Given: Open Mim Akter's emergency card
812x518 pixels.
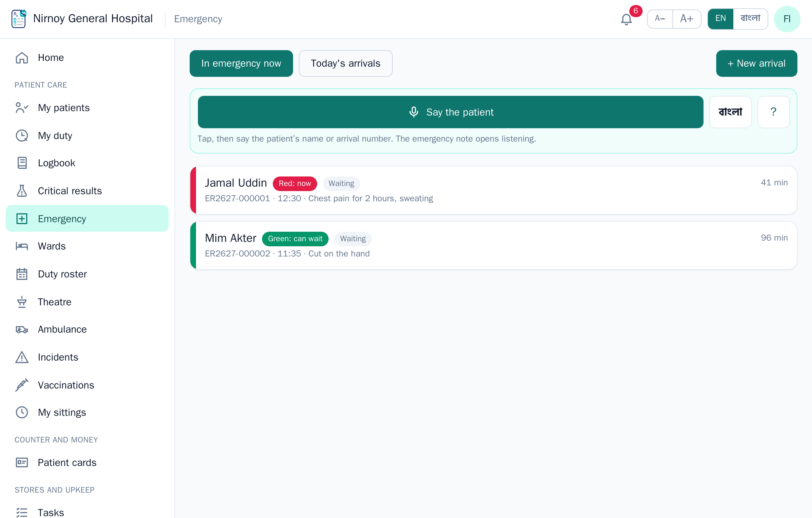Looking at the screenshot, I should 493,245.
